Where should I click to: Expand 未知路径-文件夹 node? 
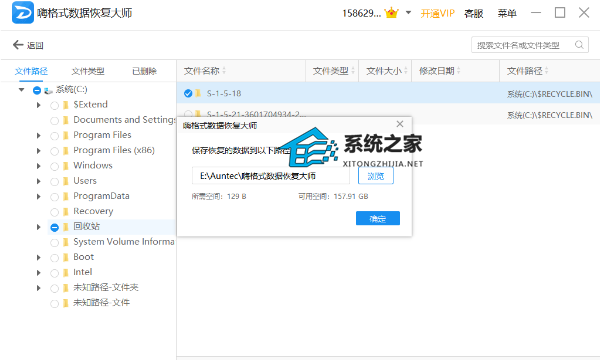pyautogui.click(x=38, y=288)
